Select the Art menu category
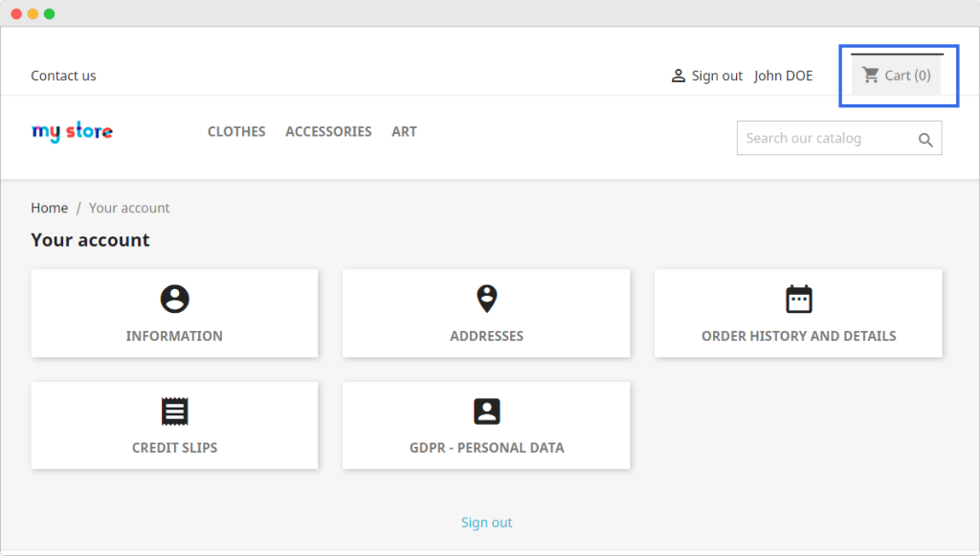The height and width of the screenshot is (556, 980). [x=404, y=132]
